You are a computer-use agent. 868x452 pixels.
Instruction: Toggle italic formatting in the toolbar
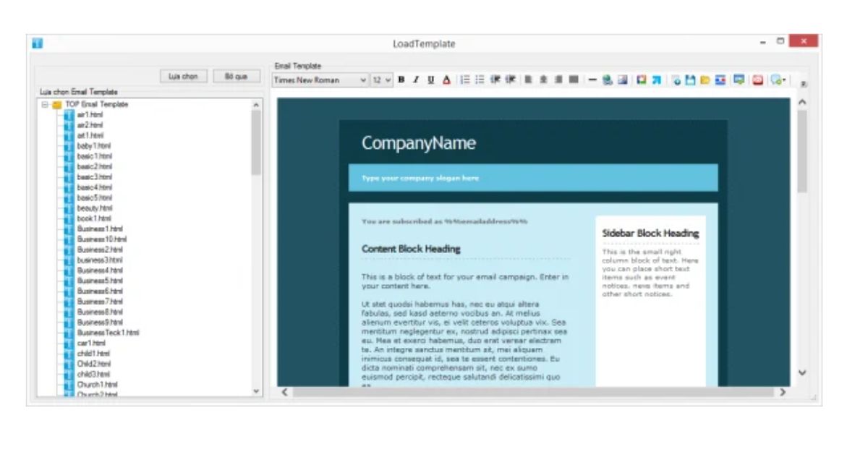pos(416,80)
